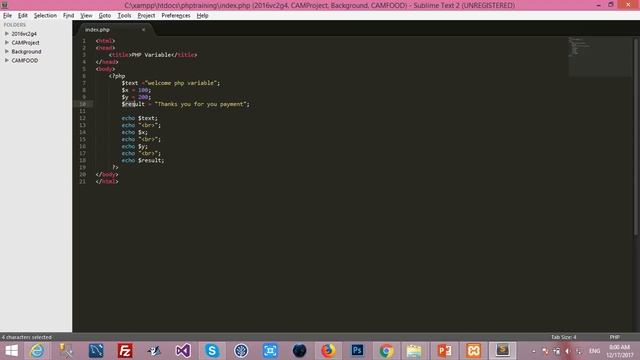Open FileZilla from the taskbar

pos(125,351)
